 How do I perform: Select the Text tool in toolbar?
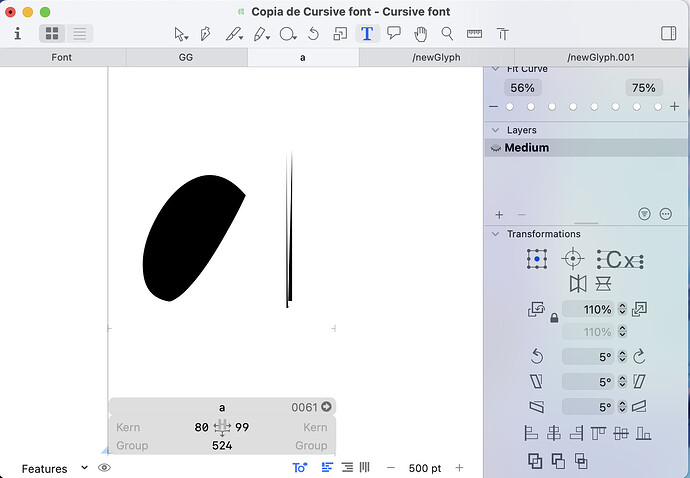click(367, 33)
